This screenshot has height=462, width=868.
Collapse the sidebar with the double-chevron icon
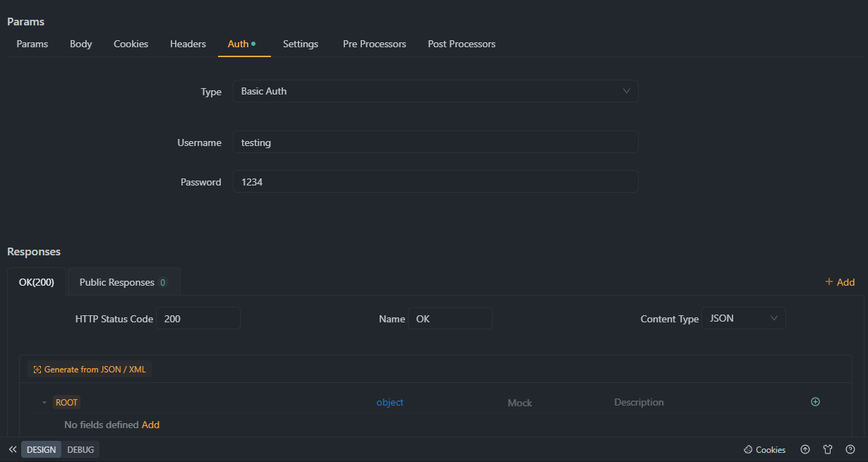coord(11,449)
